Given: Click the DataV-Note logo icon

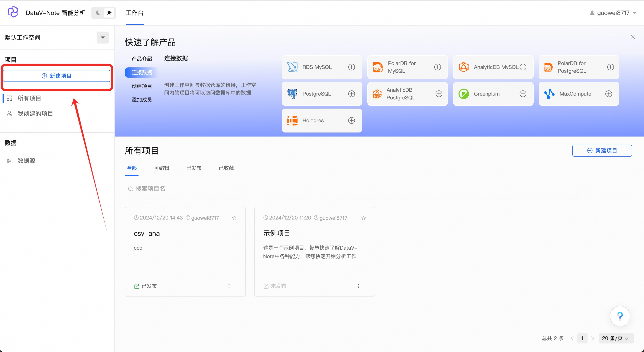Looking at the screenshot, I should (x=13, y=12).
